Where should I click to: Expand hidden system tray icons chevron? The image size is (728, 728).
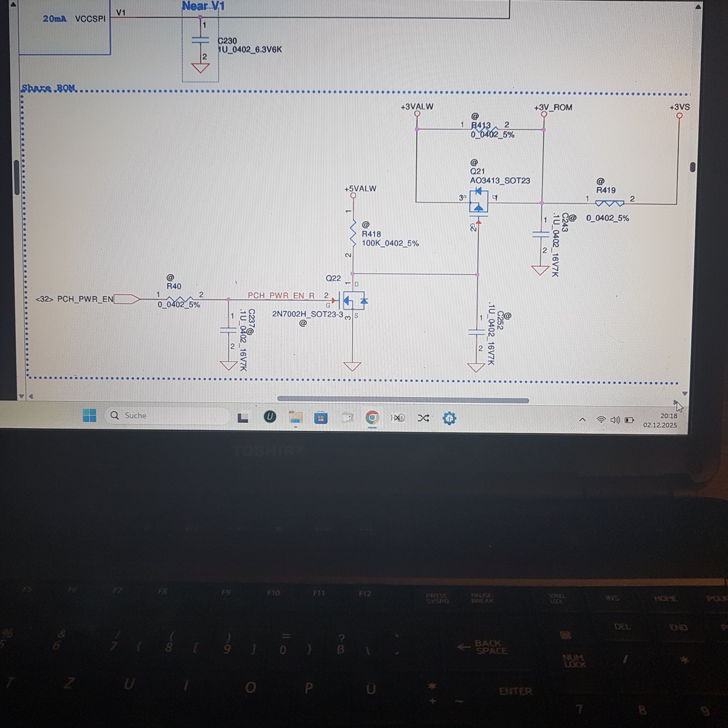[x=582, y=419]
